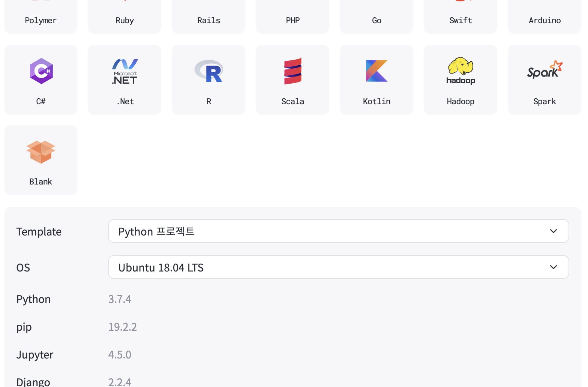This screenshot has width=588, height=387.
Task: Choose the Polymer stack card
Action: pyautogui.click(x=41, y=17)
